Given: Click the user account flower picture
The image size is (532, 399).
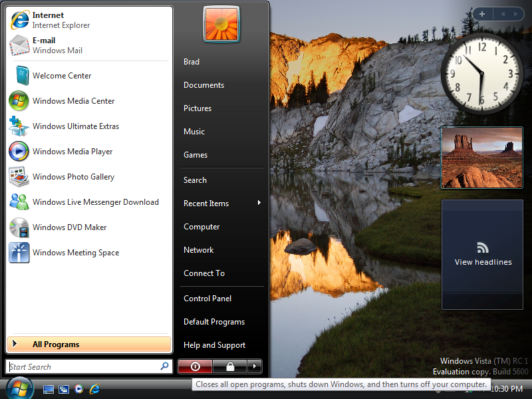Looking at the screenshot, I should click(221, 24).
